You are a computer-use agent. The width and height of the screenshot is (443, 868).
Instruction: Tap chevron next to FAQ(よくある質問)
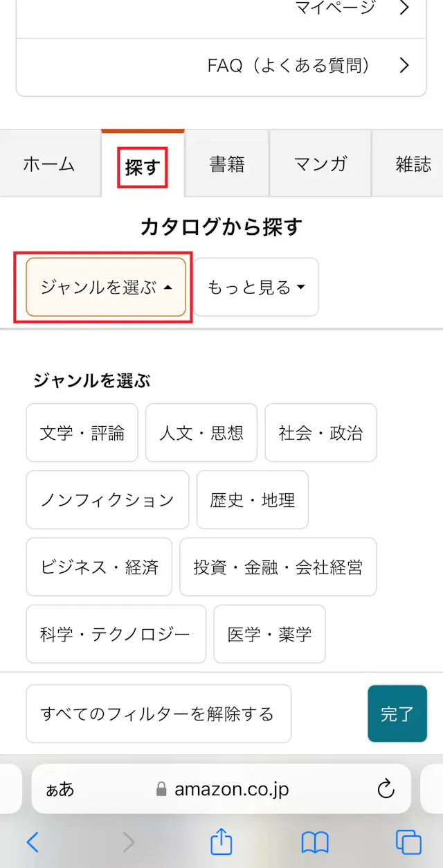click(x=405, y=66)
